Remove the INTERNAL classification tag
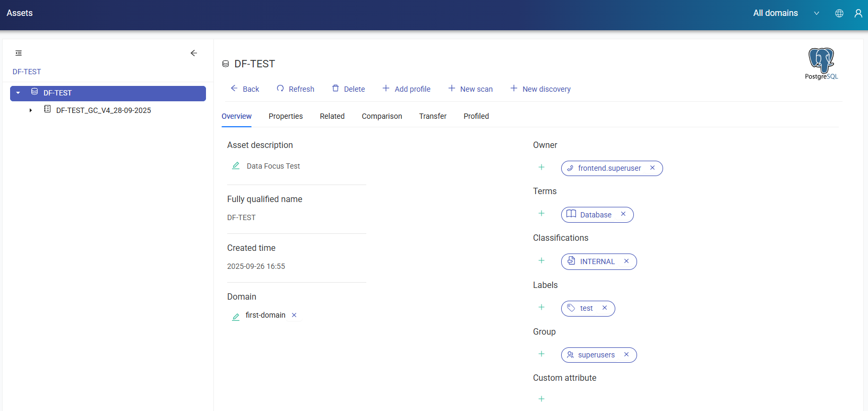Viewport: 868px width, 411px height. point(626,261)
